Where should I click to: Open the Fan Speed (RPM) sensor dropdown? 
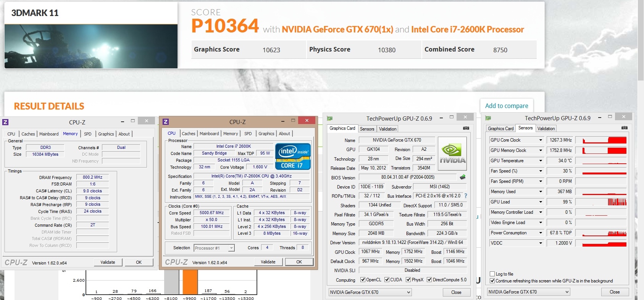click(x=541, y=181)
